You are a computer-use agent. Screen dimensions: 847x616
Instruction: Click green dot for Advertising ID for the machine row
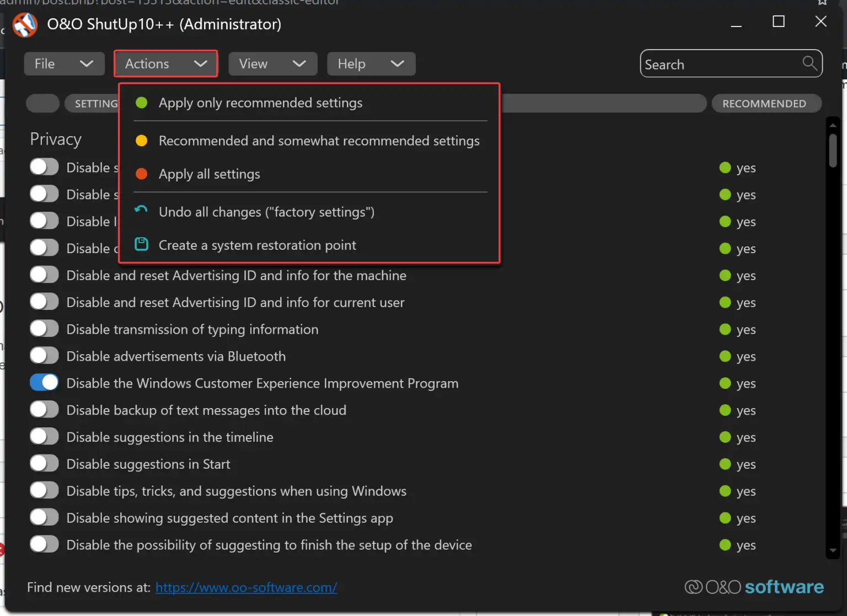point(725,275)
